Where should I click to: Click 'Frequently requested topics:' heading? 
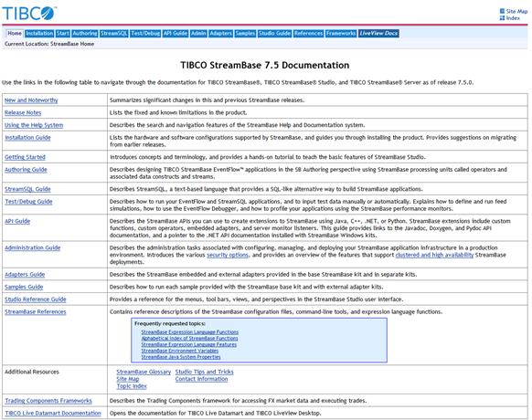170,324
